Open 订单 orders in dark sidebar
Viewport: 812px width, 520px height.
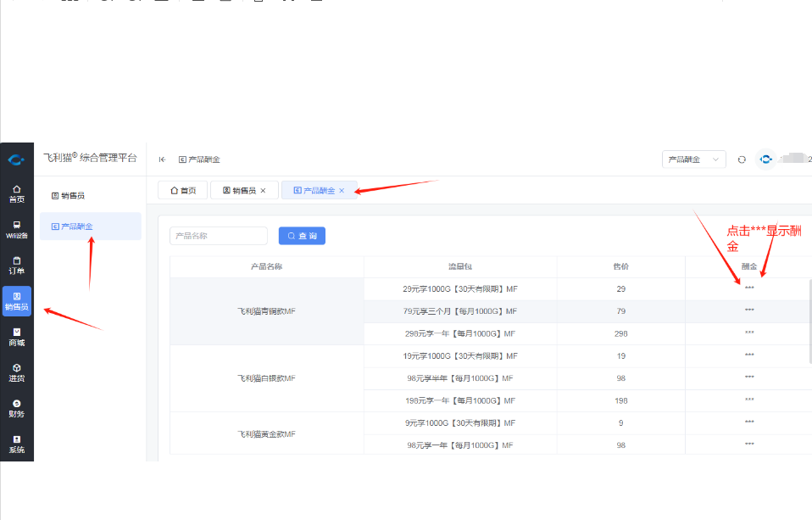[17, 265]
